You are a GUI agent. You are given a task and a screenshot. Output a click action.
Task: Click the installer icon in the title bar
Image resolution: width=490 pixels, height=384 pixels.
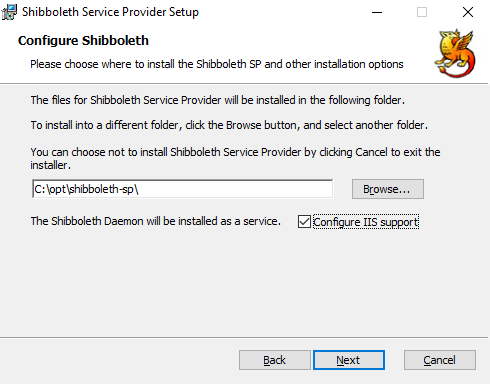(9, 12)
